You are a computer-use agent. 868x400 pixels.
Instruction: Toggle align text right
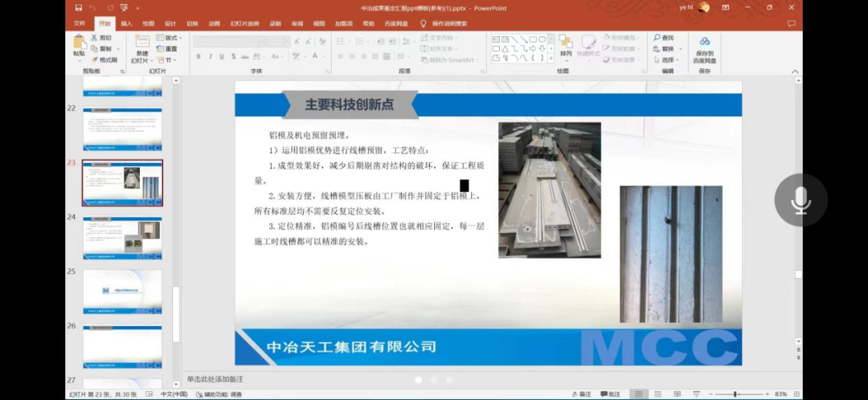coord(364,56)
